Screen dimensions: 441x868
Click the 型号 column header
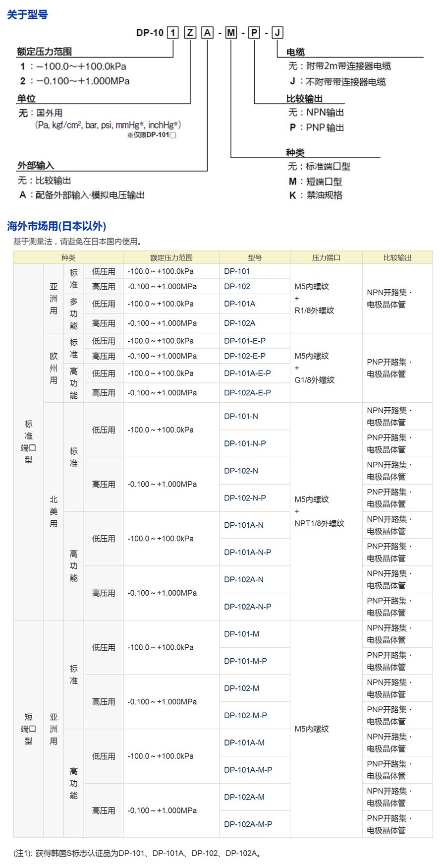[255, 257]
